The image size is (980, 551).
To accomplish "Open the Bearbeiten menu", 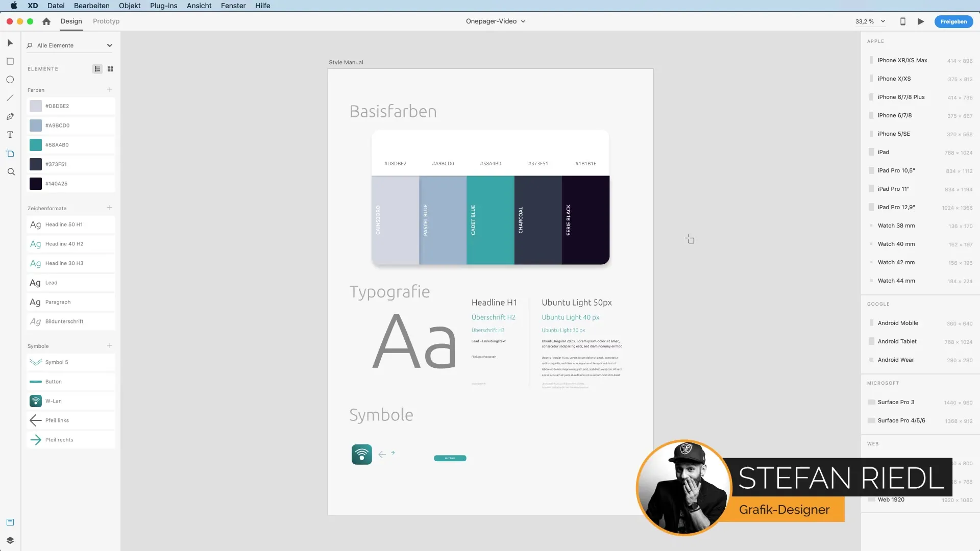I will pos(92,6).
